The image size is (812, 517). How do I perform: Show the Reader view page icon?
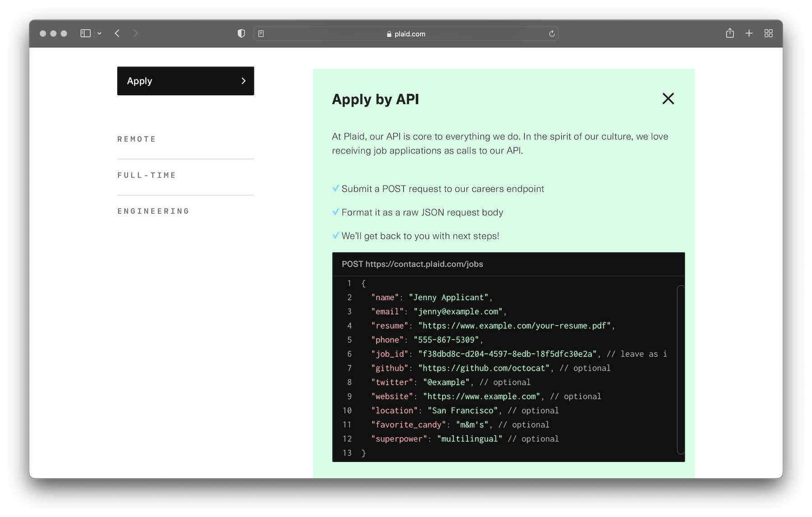pyautogui.click(x=261, y=34)
